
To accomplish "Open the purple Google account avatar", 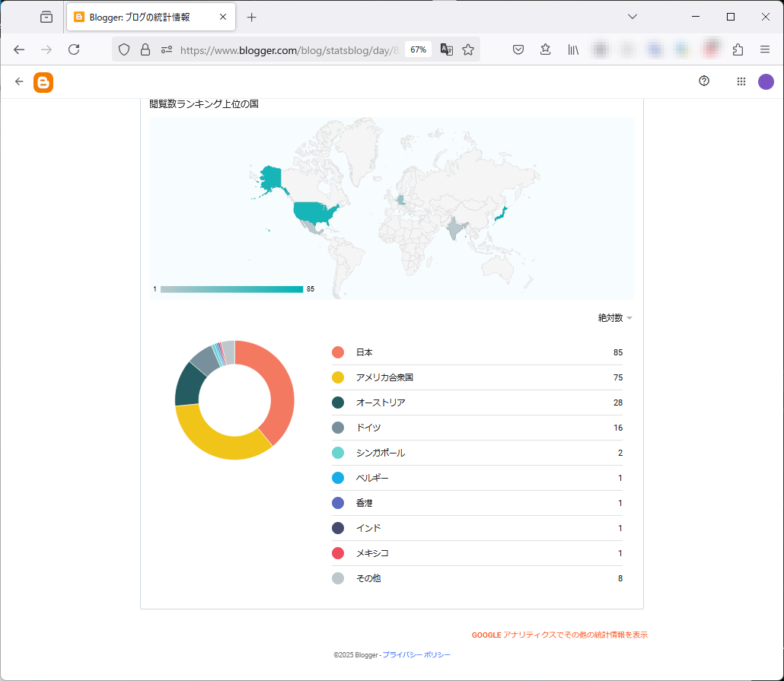I will tap(766, 81).
